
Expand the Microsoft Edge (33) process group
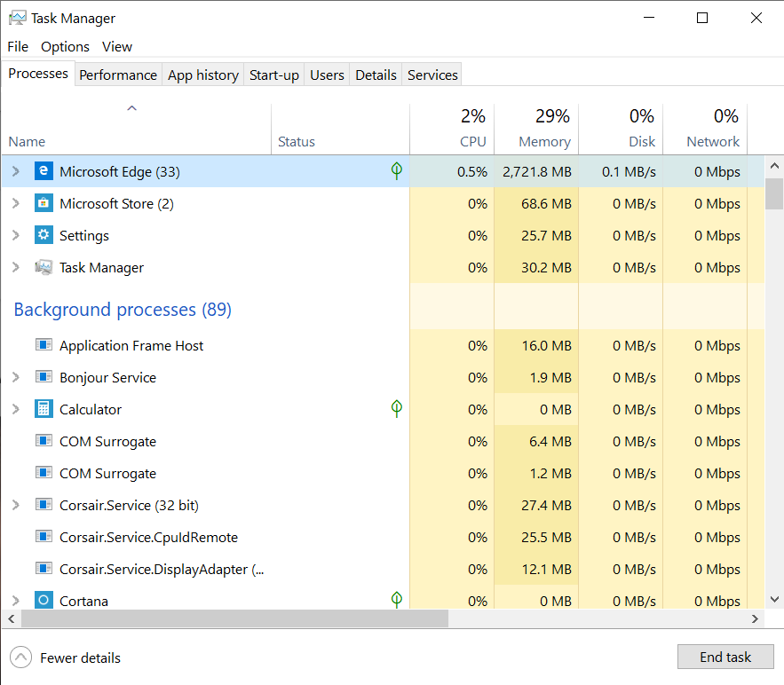[16, 171]
